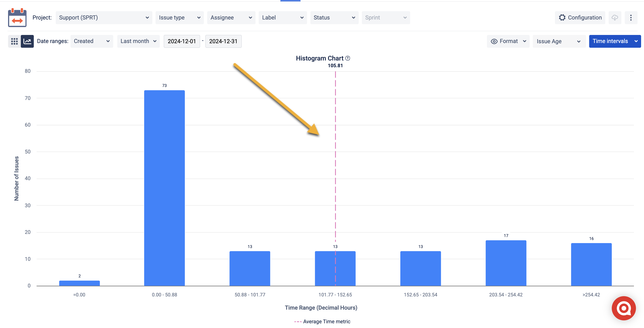The width and height of the screenshot is (644, 328).
Task: Switch to grid view mode
Action: [x=14, y=41]
